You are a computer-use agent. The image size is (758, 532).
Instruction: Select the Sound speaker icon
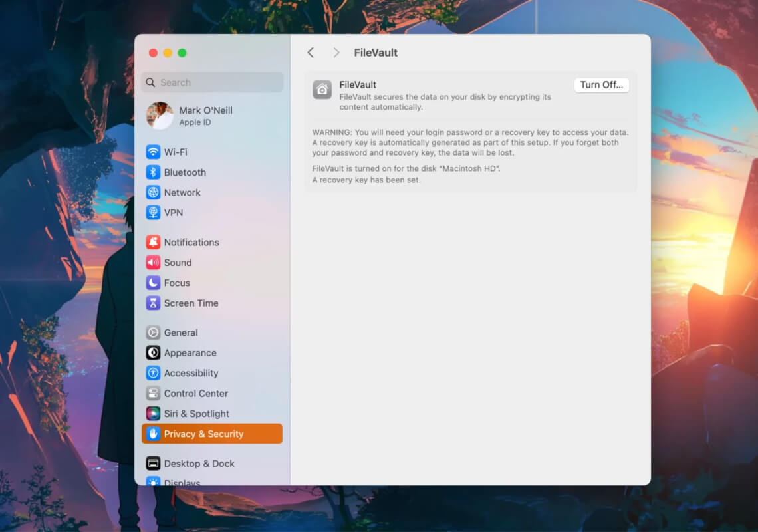click(x=153, y=263)
